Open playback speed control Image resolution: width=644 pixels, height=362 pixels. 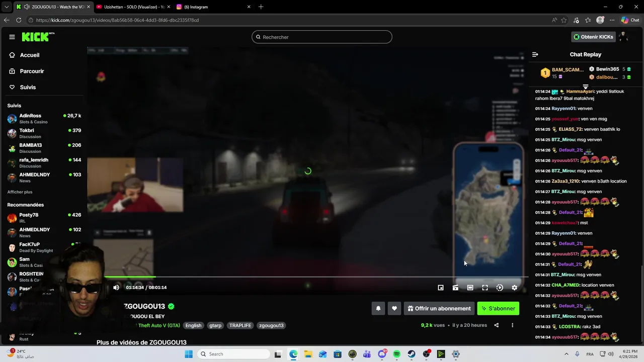pos(500,288)
